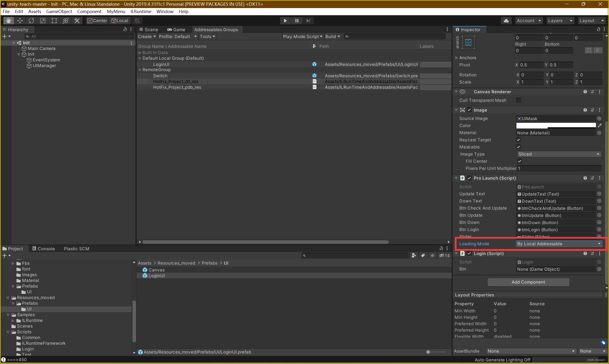Image resolution: width=609 pixels, height=364 pixels.
Task: Toggle Maskable checkbox on Image component
Action: point(519,147)
